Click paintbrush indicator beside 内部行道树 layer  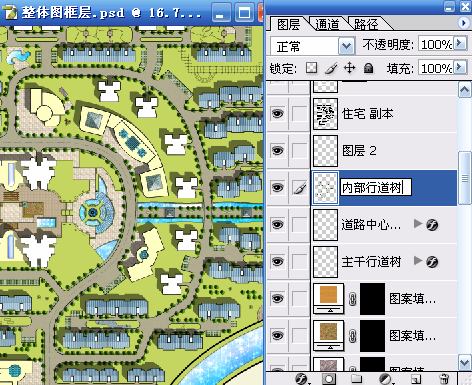coord(300,188)
